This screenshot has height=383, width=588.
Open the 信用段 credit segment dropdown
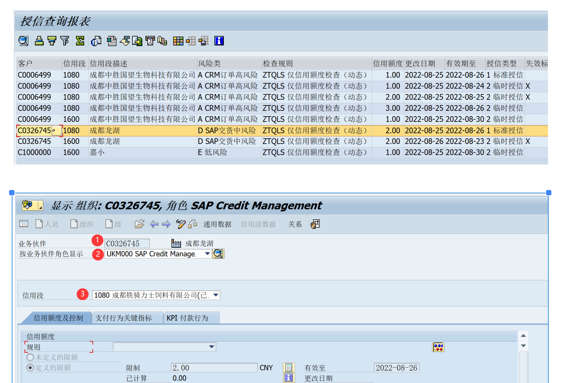[216, 295]
